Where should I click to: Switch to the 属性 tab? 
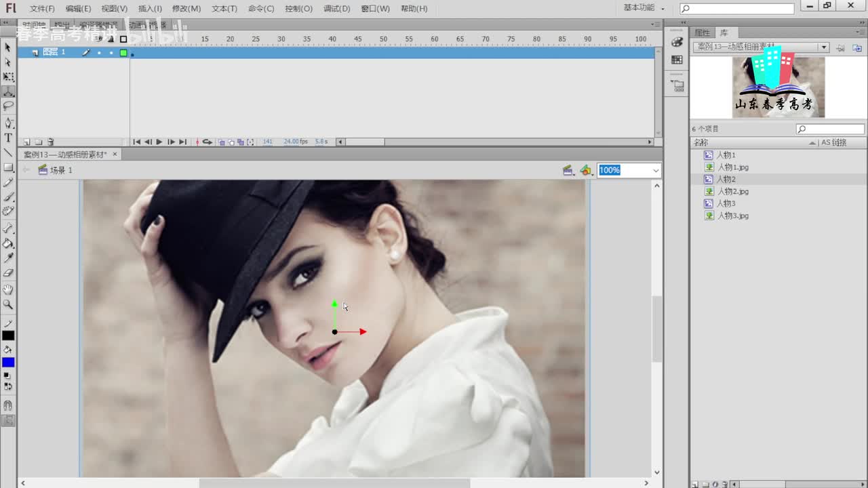[702, 33]
